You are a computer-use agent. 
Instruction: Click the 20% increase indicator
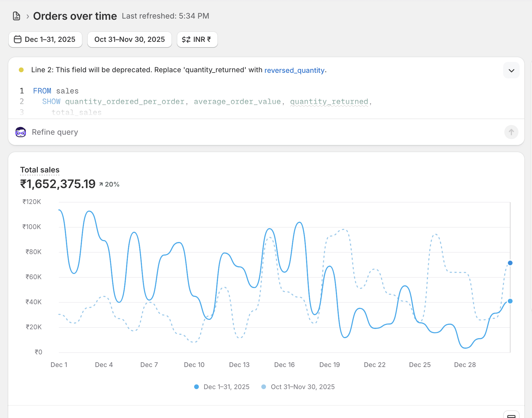[109, 184]
